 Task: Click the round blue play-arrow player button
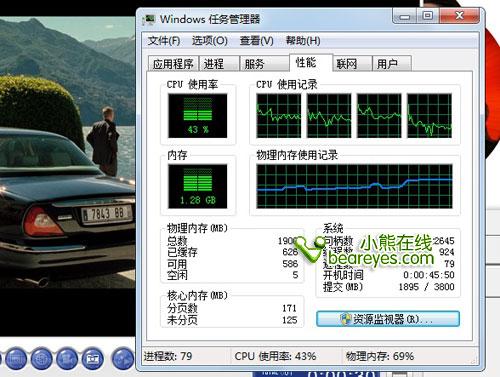(x=123, y=359)
